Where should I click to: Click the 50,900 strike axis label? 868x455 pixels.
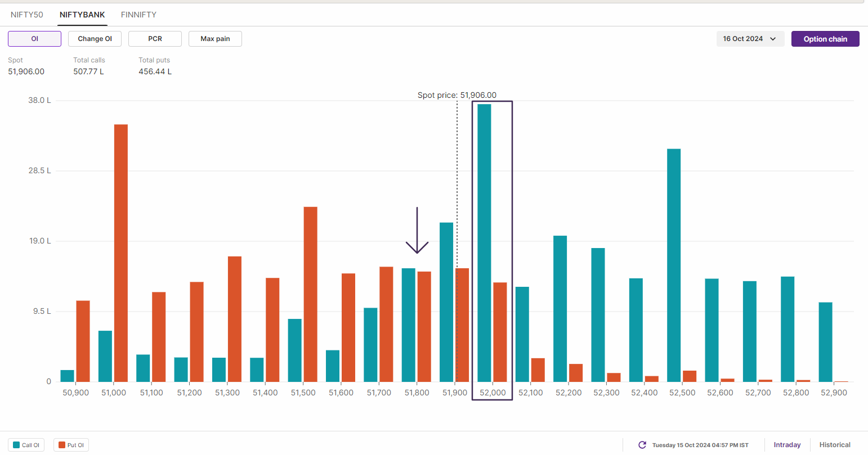[75, 393]
